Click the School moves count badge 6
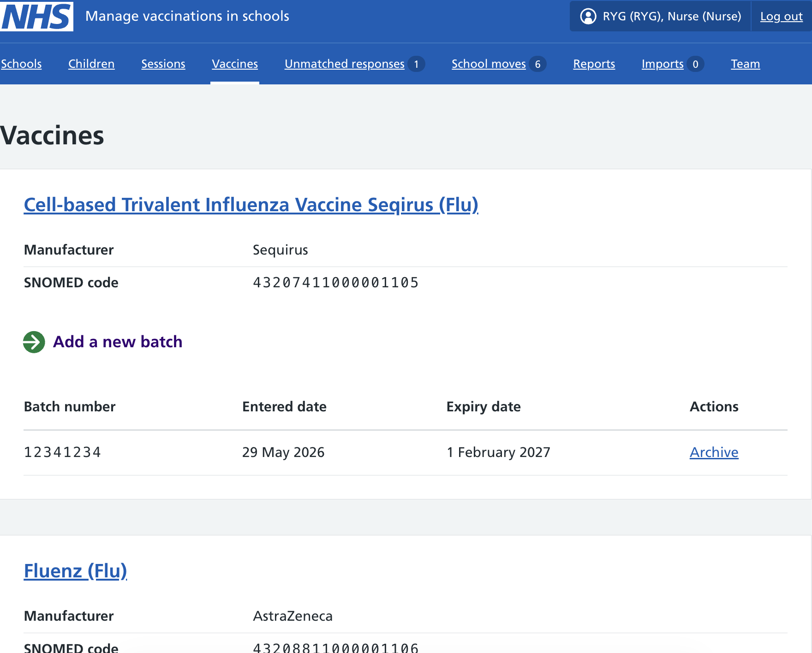 pos(537,64)
